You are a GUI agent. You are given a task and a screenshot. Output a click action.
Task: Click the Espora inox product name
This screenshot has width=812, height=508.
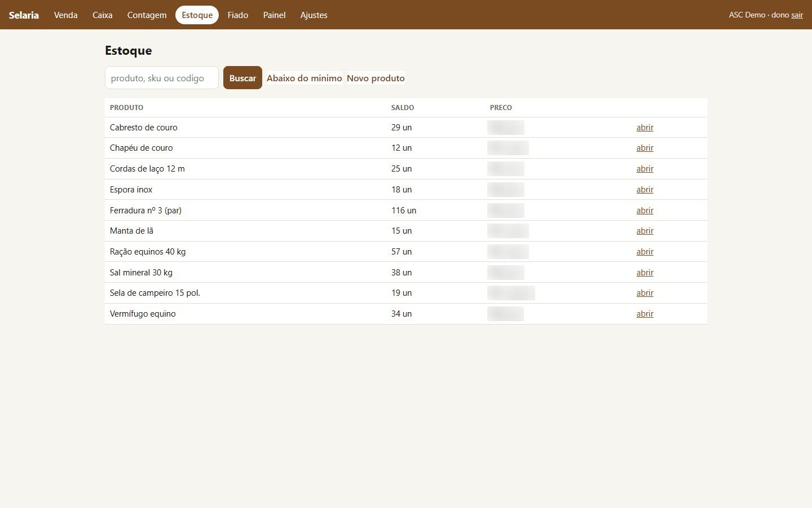click(131, 190)
